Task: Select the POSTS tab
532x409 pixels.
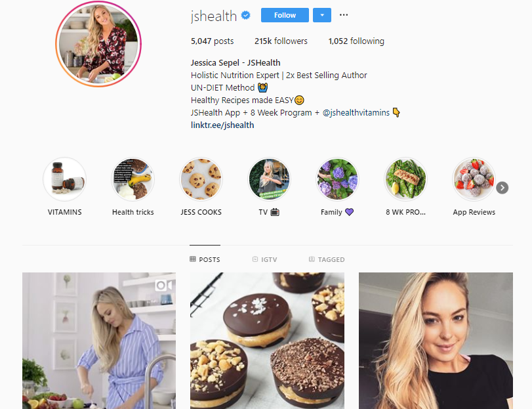Action: pos(205,259)
